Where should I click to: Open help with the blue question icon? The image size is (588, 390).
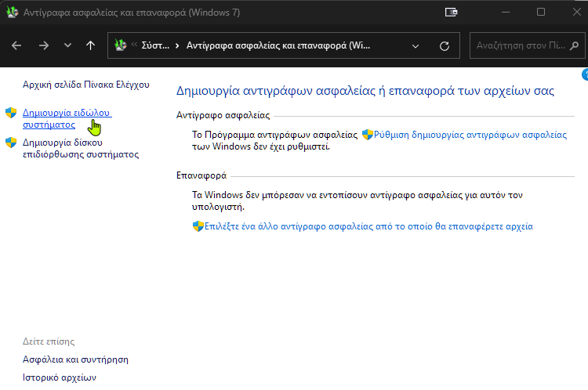click(x=585, y=74)
